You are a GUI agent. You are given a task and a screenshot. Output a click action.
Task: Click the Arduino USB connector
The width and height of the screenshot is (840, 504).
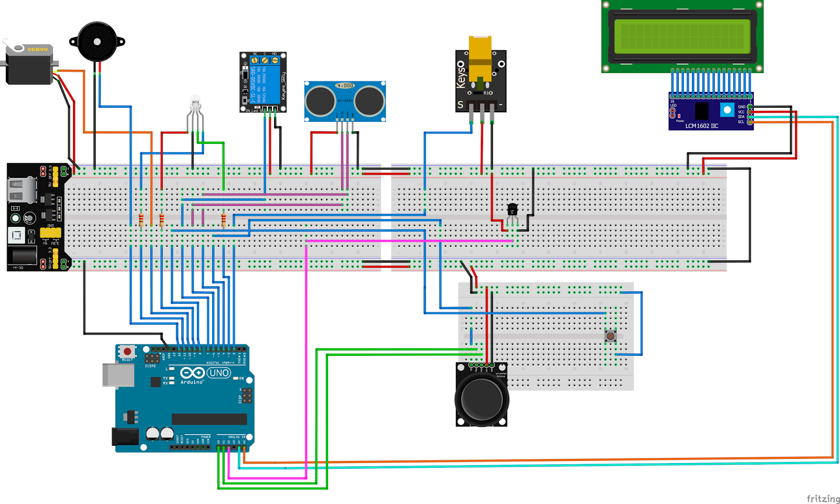pyautogui.click(x=118, y=375)
